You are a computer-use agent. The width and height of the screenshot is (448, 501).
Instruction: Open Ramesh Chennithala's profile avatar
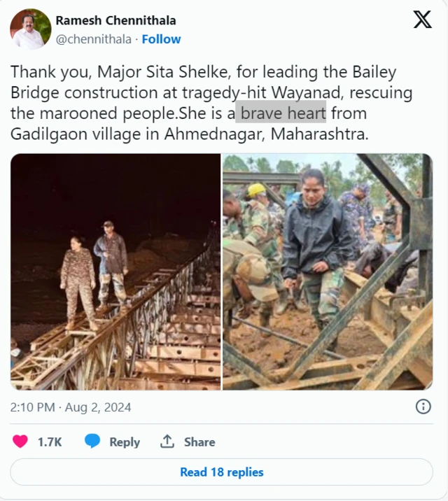click(31, 29)
